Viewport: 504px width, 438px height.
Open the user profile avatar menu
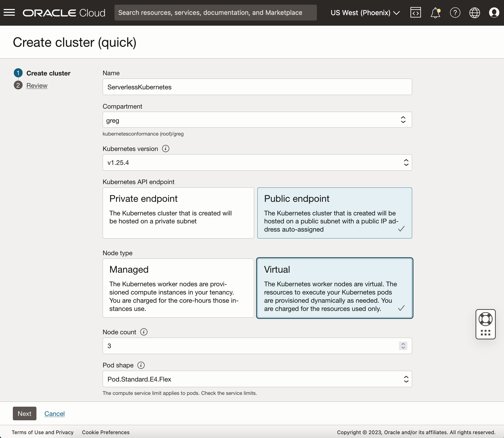[494, 12]
